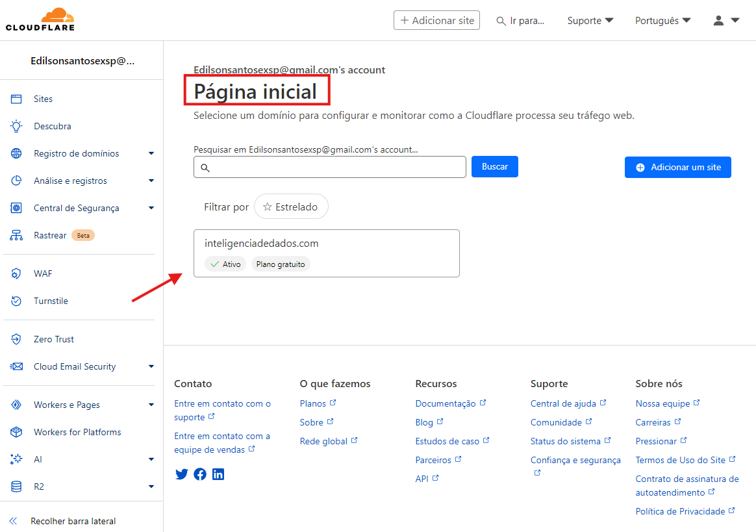756x532 pixels.
Task: Click the Cloudflare logo
Action: coord(40,20)
